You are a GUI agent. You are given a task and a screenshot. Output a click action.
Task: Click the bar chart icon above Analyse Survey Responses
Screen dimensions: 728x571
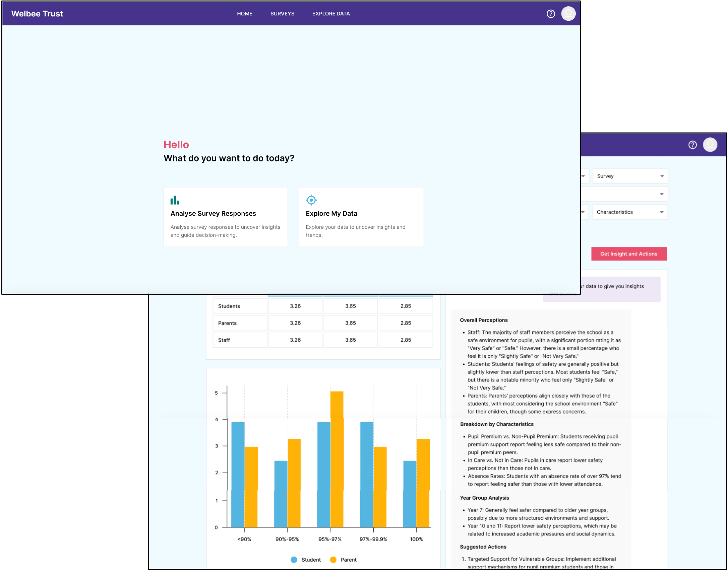[175, 200]
